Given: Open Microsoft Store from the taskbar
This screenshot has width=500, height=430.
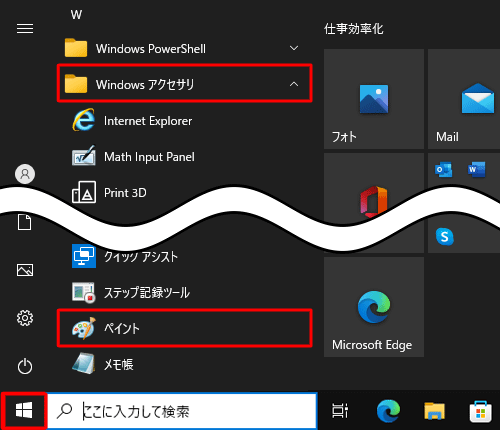Looking at the screenshot, I should point(480,411).
